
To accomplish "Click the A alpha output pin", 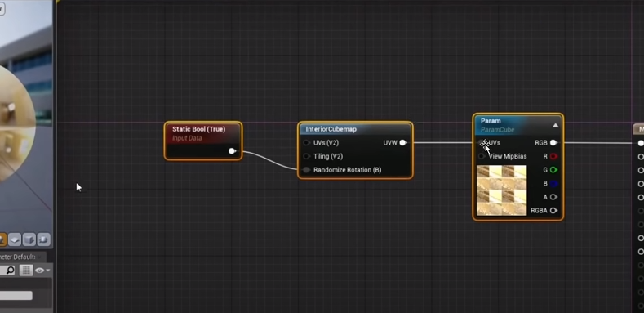I will [x=553, y=197].
